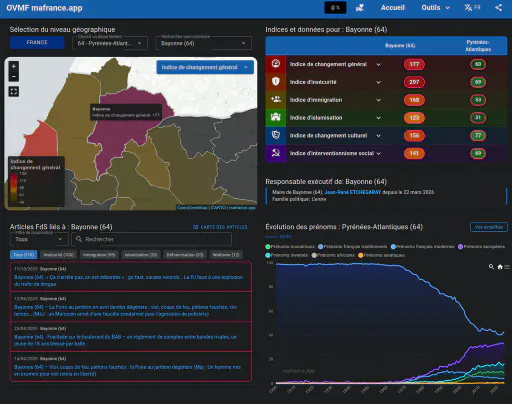The height and width of the screenshot is (404, 512).
Task: Expand Indice d'insécurité row chevron
Action: click(378, 82)
